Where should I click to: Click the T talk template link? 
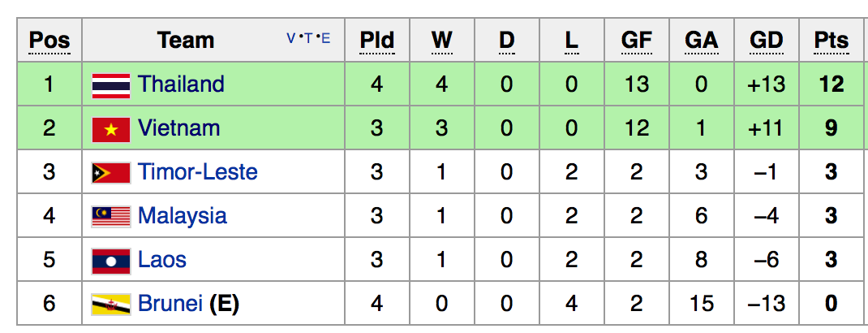pyautogui.click(x=308, y=37)
